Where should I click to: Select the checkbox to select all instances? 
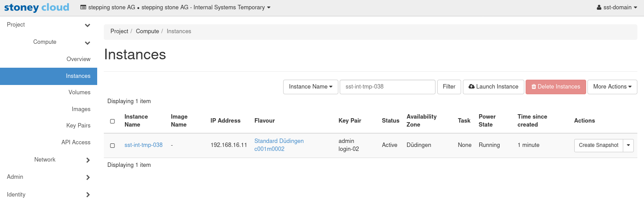click(112, 121)
